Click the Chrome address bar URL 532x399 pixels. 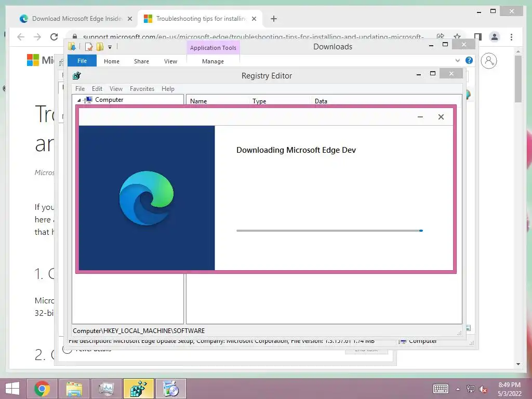[x=253, y=37]
